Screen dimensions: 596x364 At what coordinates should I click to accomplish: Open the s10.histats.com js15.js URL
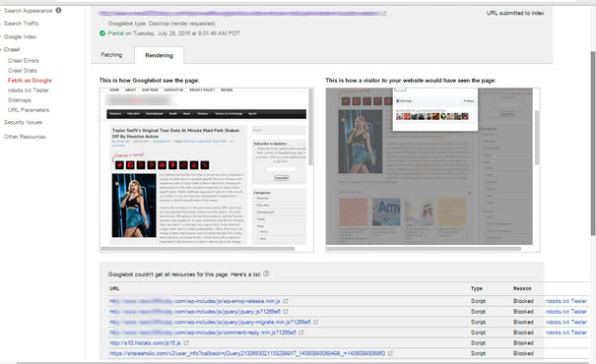[x=145, y=342]
